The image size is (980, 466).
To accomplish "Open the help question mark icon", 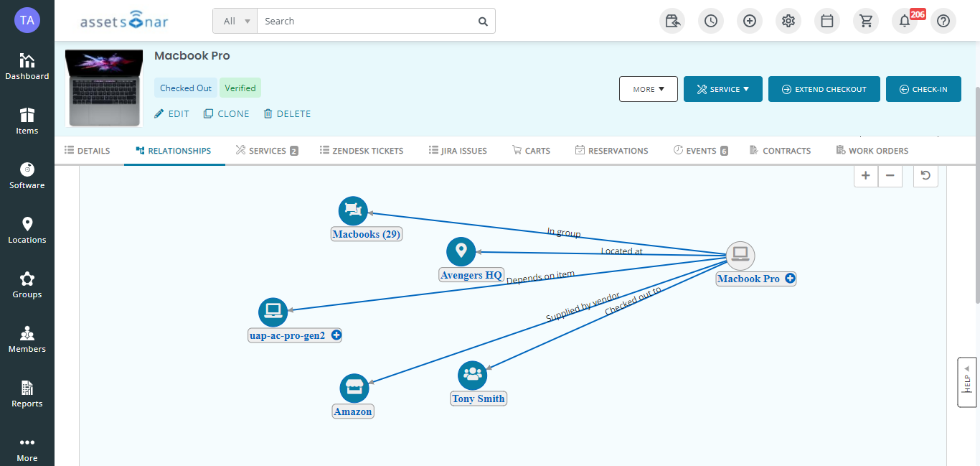I will coord(943,21).
